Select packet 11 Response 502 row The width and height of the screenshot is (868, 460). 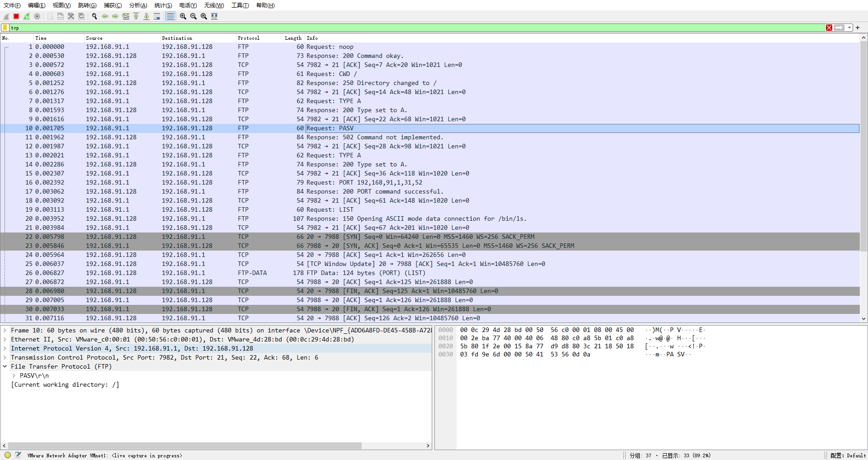pyautogui.click(x=430, y=137)
